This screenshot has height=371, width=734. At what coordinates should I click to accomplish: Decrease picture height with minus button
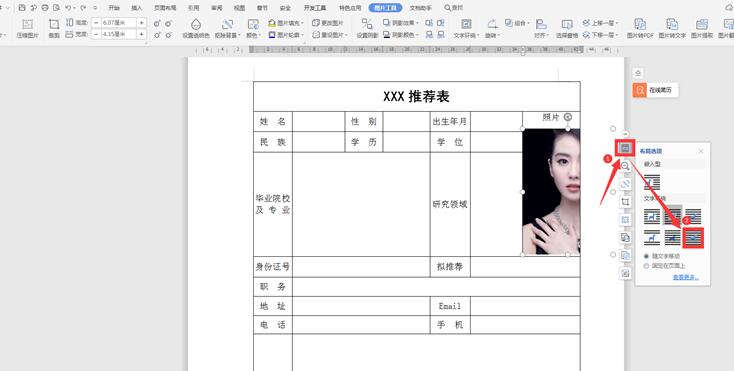point(95,22)
